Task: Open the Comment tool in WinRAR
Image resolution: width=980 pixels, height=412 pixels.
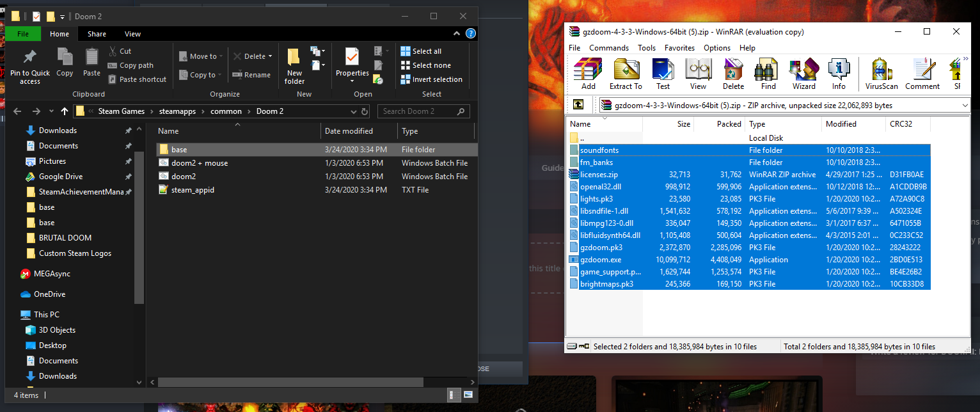Action: click(x=922, y=74)
